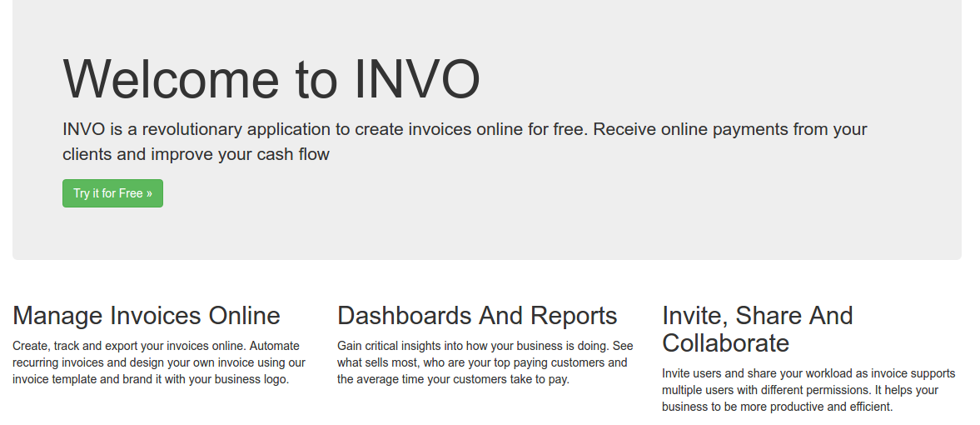Click the line "Create, track and export your invoices"
The image size is (980, 425).
(x=156, y=346)
